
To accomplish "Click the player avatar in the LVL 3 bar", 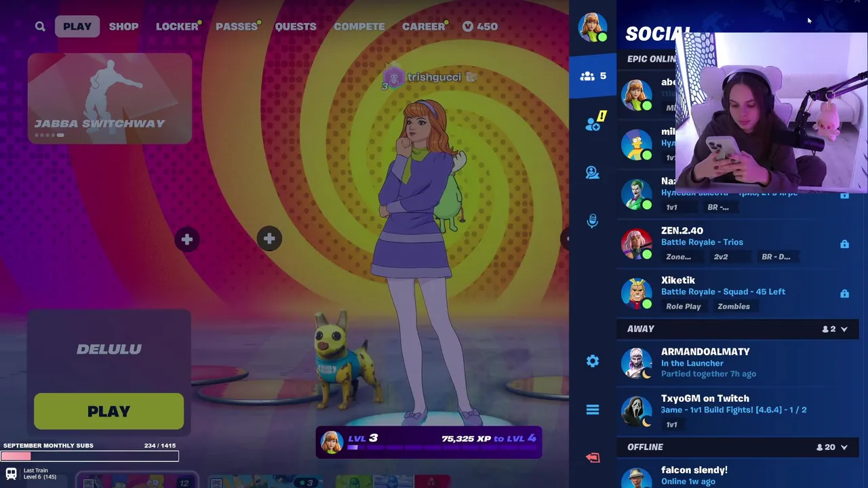I will [332, 442].
